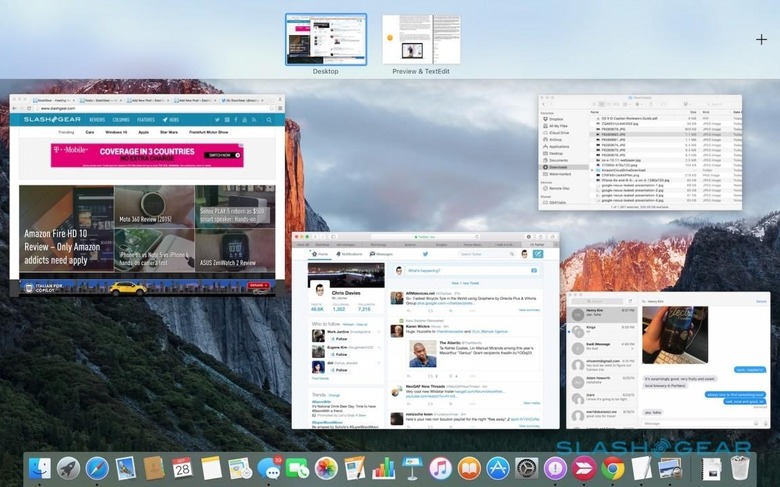
Task: Click the SlashGear search magnifier icon
Action: [269, 120]
